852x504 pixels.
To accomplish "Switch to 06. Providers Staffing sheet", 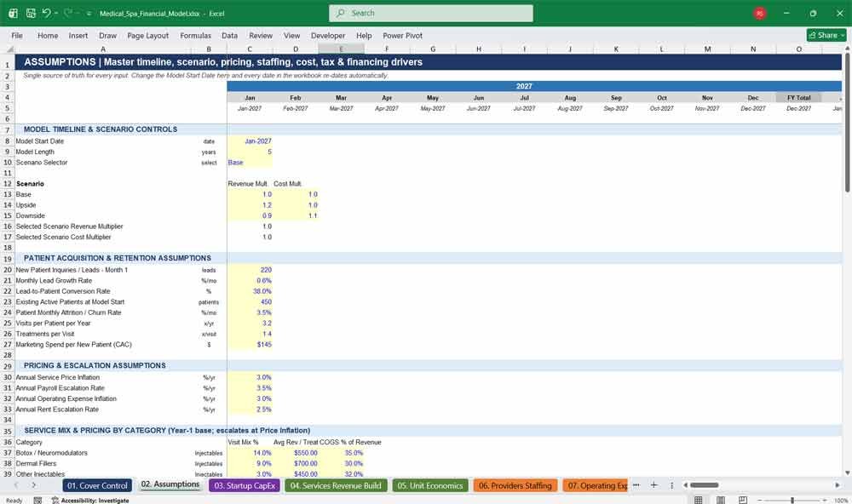I will coord(515,485).
